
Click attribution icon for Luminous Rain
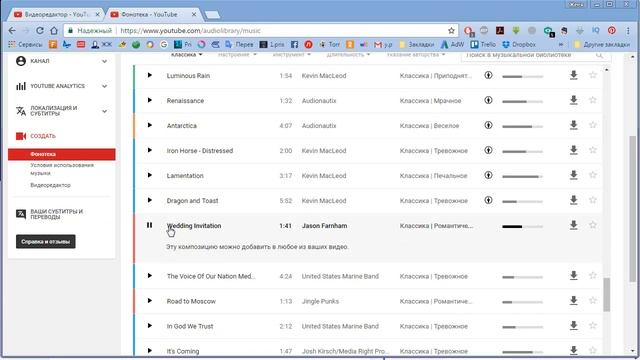[x=488, y=75]
